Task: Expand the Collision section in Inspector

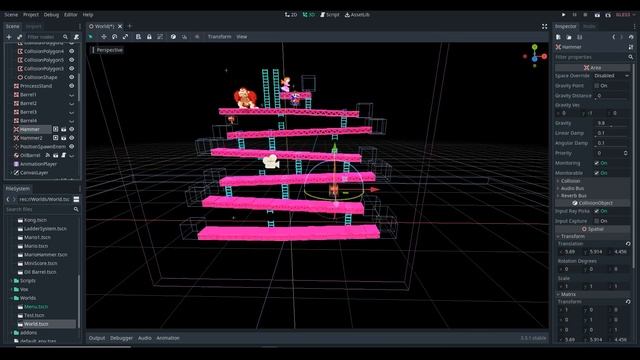Action: pyautogui.click(x=592, y=181)
